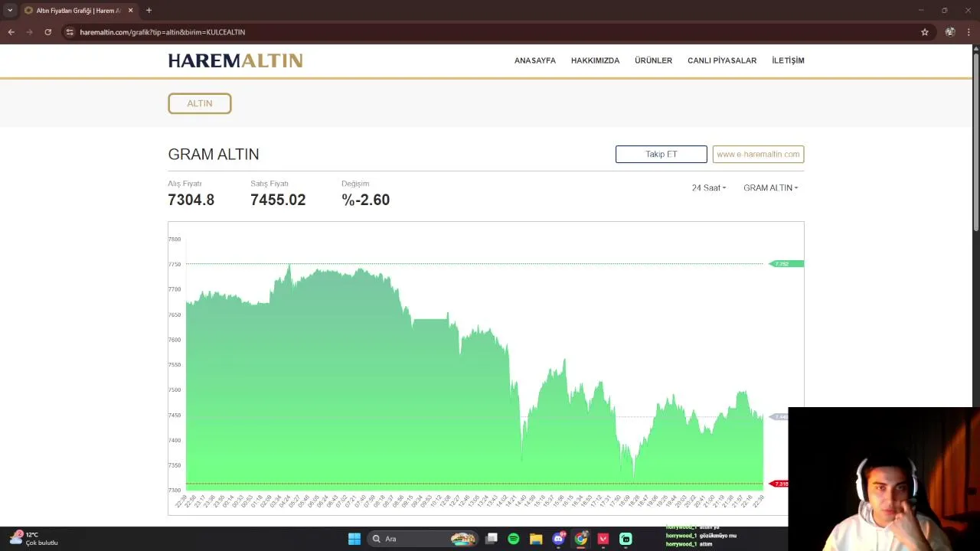The height and width of the screenshot is (551, 980).
Task: Open the tab search dropdown arrow
Action: [10, 11]
